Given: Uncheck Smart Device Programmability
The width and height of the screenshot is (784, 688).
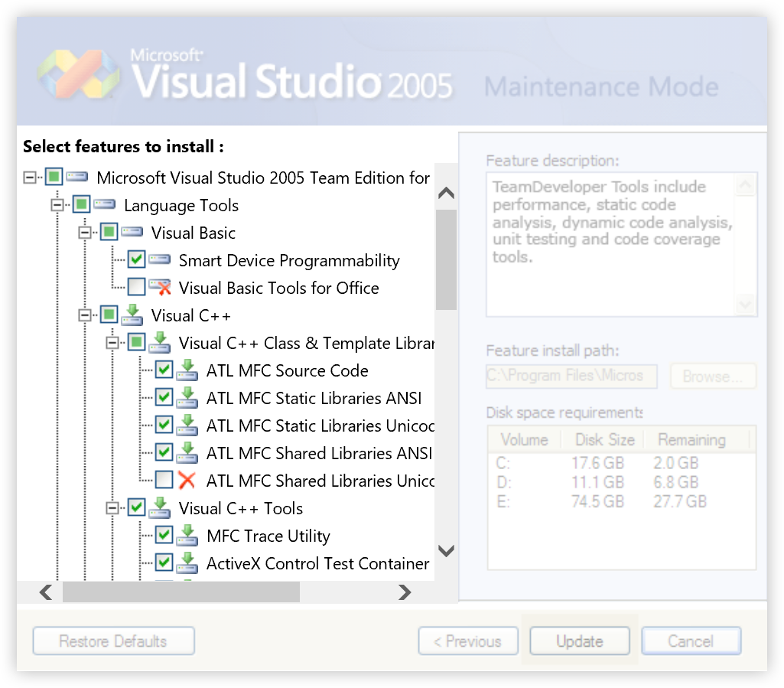Looking at the screenshot, I should click(136, 259).
